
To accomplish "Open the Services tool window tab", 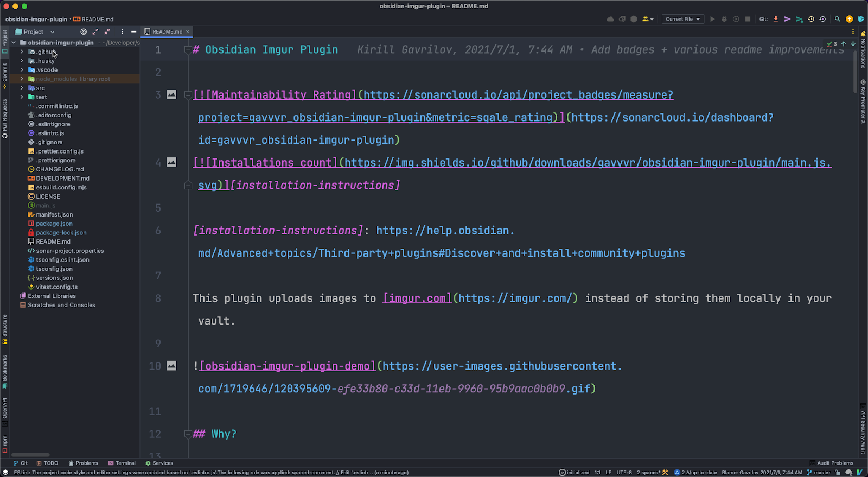I will pyautogui.click(x=159, y=463).
